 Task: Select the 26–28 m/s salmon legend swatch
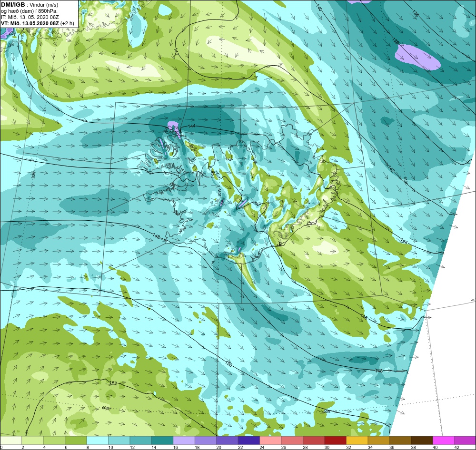point(292,440)
